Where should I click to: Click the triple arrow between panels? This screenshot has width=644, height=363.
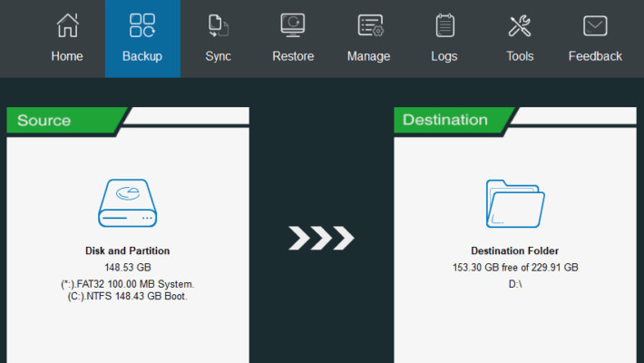(x=321, y=238)
